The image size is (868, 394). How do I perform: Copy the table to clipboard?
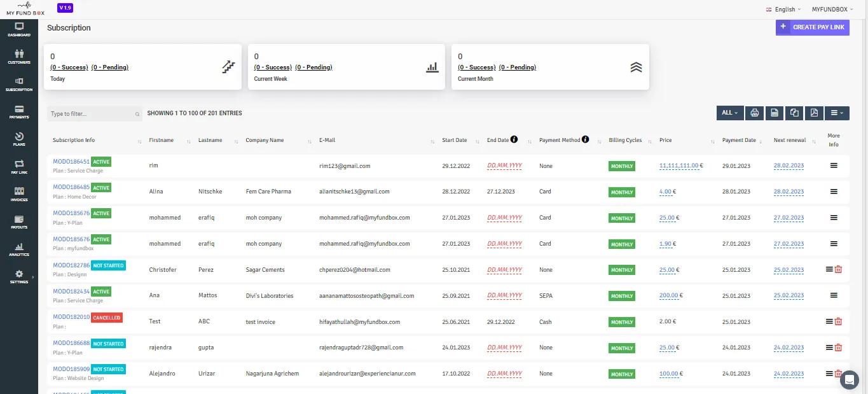click(x=794, y=113)
